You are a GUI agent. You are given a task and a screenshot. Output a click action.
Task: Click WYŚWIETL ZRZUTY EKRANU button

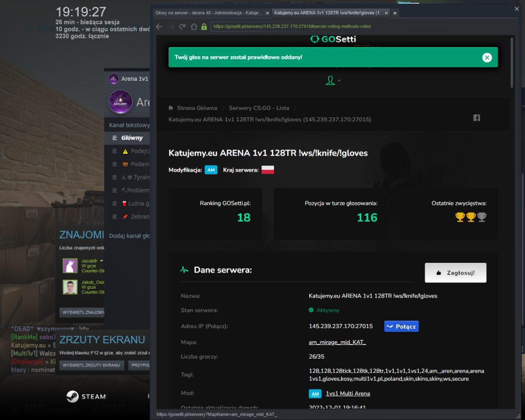click(x=91, y=365)
